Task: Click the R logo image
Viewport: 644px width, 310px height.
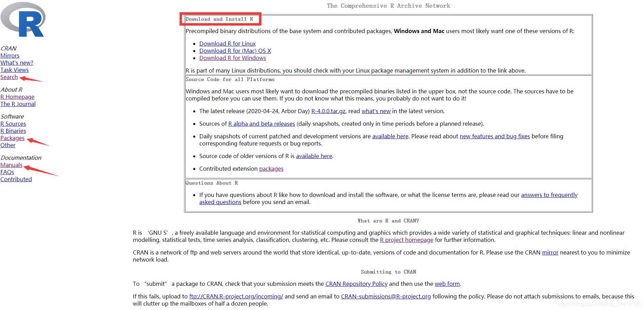Action: [x=23, y=19]
